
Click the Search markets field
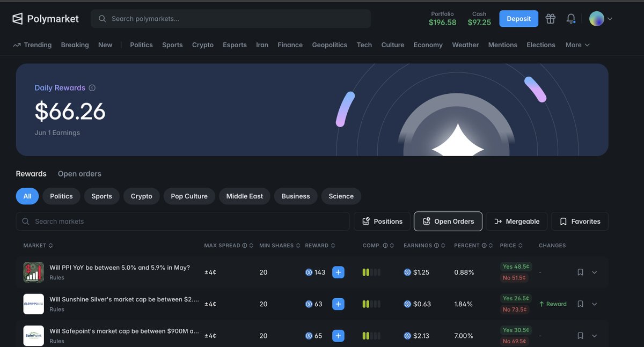(183, 222)
